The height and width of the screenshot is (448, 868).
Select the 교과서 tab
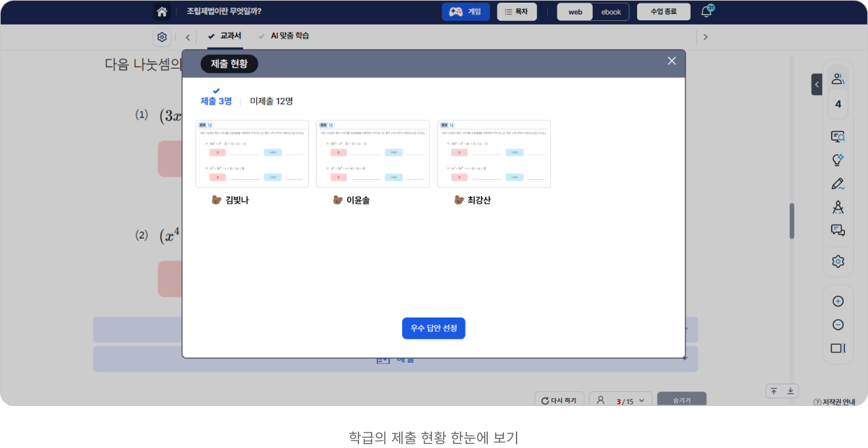(225, 36)
